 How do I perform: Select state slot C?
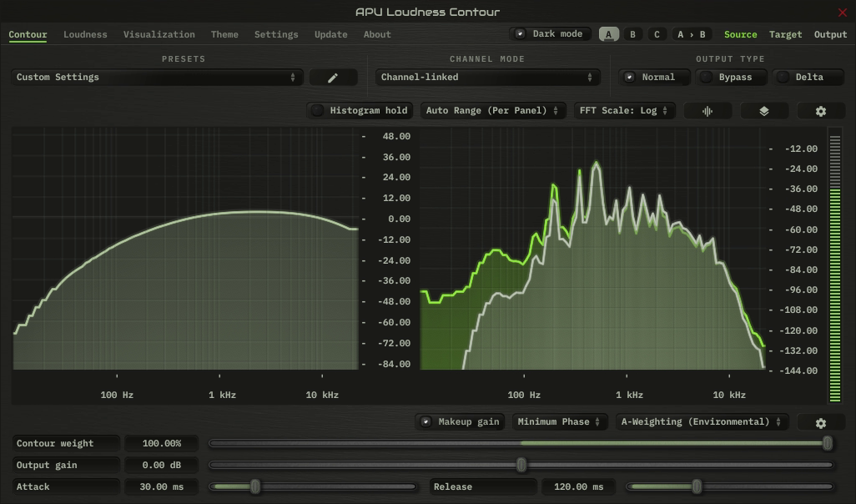657,34
